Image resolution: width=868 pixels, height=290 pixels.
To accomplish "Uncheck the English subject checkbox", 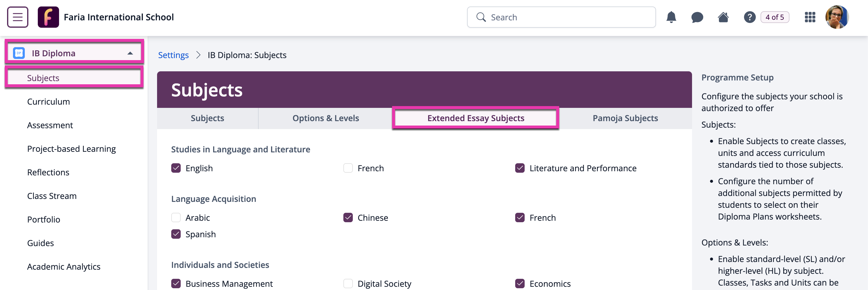I will click(176, 168).
